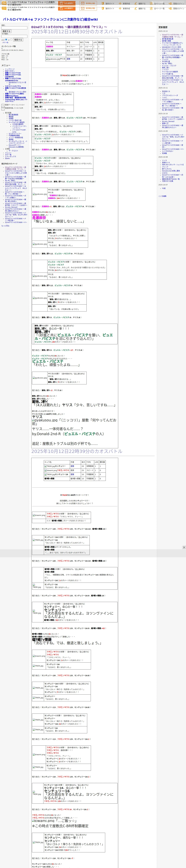The height and width of the screenshot is (868, 186).
Task: Open Donald-2nd-R/隠し要素 link
Action: [x=171, y=171]
